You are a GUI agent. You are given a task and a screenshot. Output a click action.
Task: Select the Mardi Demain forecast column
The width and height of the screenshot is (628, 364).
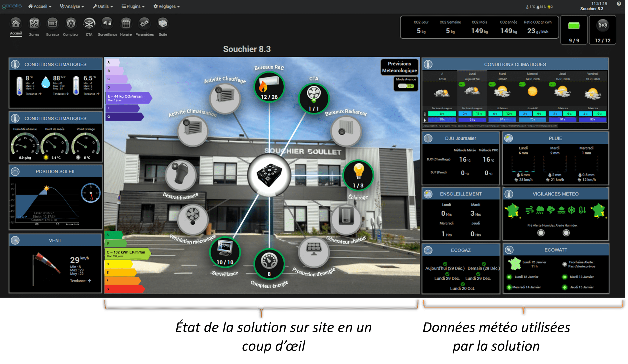pyautogui.click(x=502, y=97)
